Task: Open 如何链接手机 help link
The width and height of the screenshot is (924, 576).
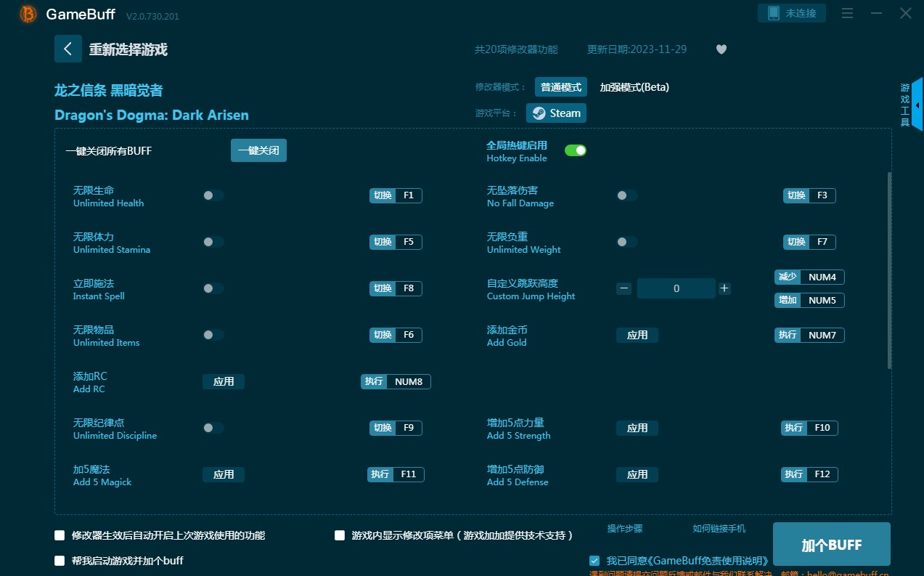Action: (x=719, y=529)
